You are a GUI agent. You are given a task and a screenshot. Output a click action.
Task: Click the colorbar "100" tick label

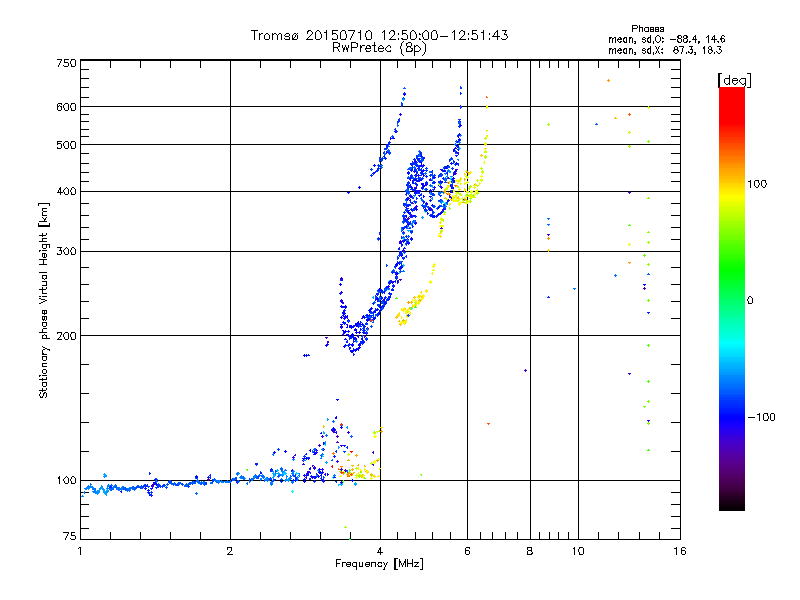(757, 184)
